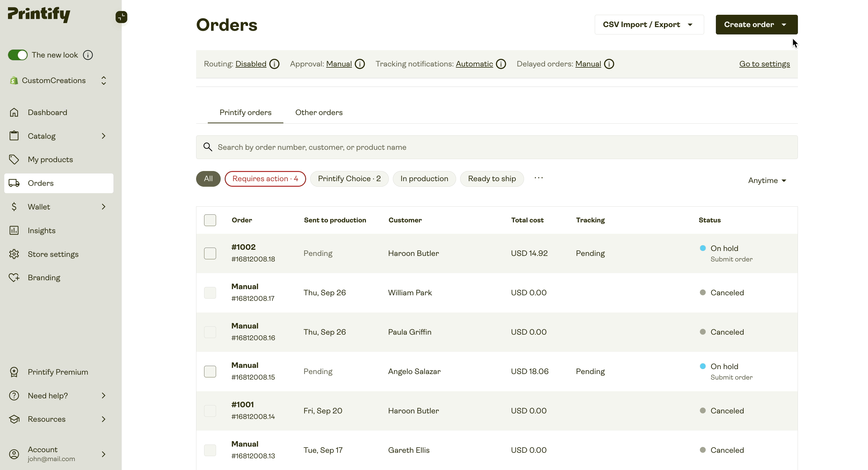Open the Anytime date filter dropdown
Image resolution: width=868 pixels, height=470 pixels.
[x=767, y=180]
